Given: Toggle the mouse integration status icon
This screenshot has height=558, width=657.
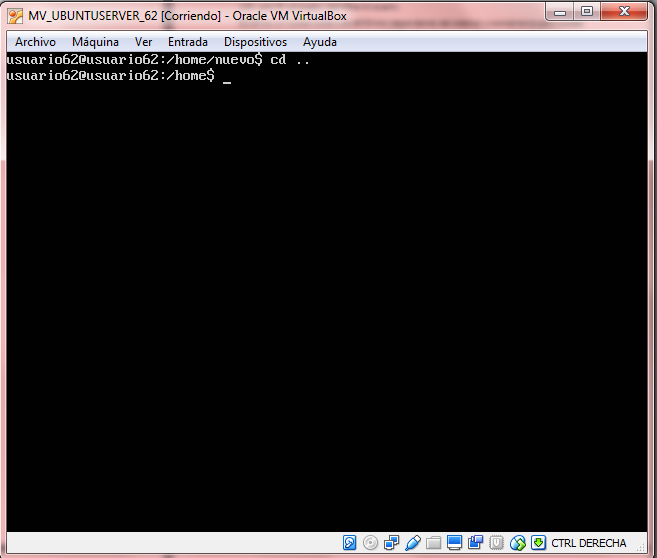Looking at the screenshot, I should coord(518,543).
